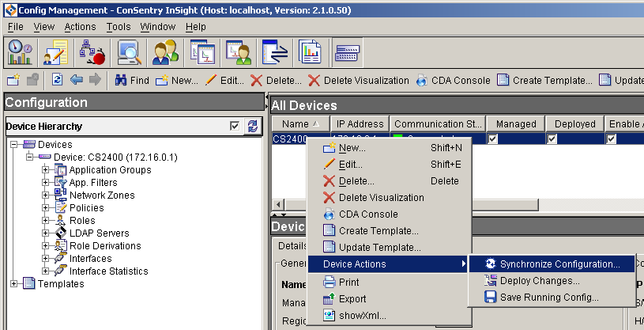Open the Tools menu

tap(119, 27)
